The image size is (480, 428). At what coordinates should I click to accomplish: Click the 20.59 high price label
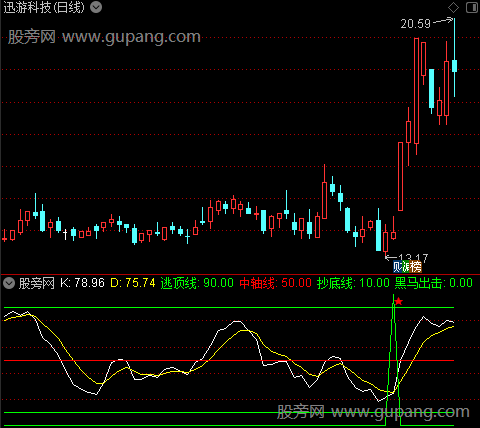(415, 24)
